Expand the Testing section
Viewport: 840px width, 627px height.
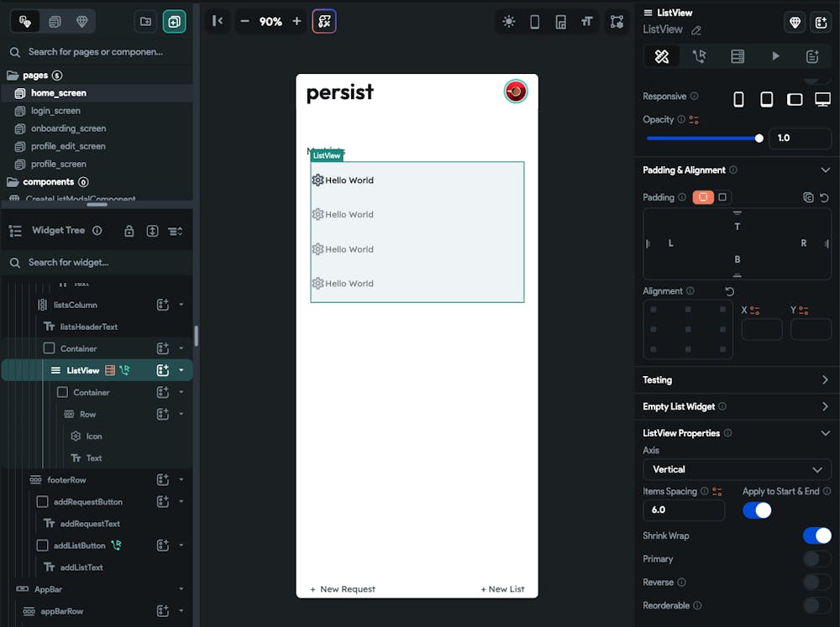825,379
